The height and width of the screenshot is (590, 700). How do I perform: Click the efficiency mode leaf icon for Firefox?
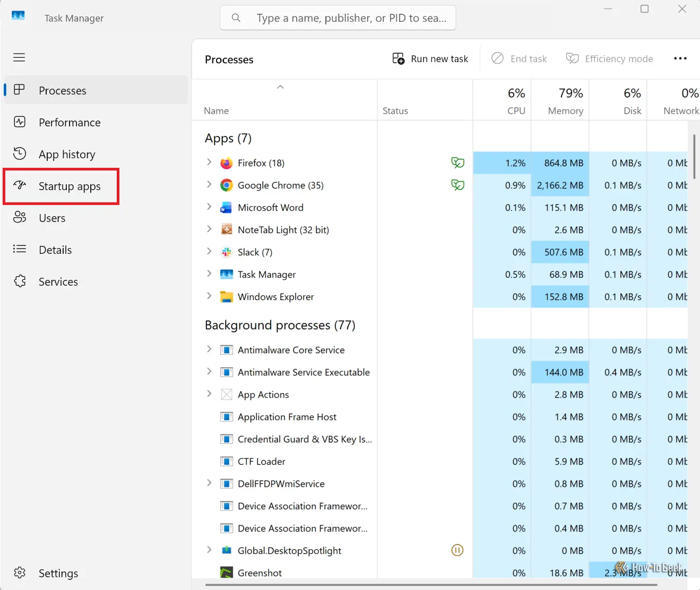(x=457, y=163)
